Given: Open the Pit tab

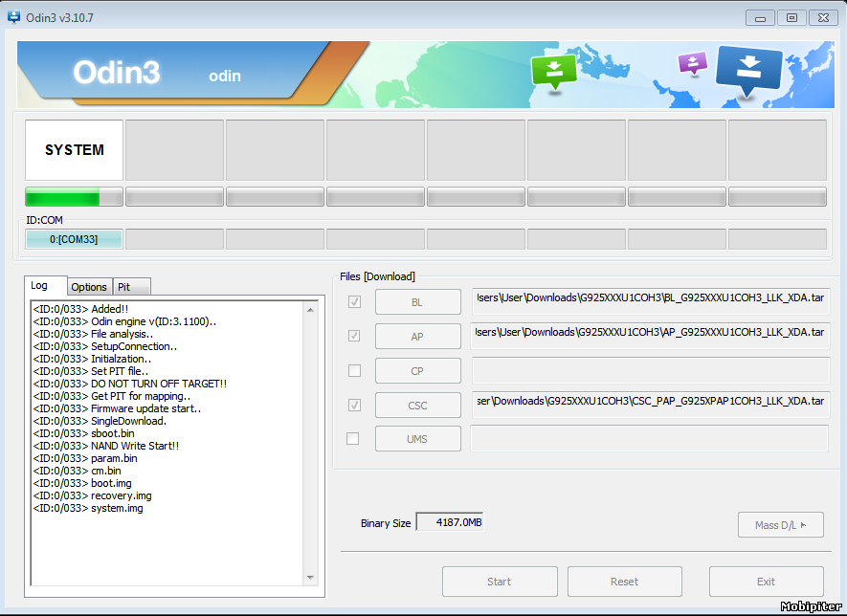Looking at the screenshot, I should click(131, 287).
